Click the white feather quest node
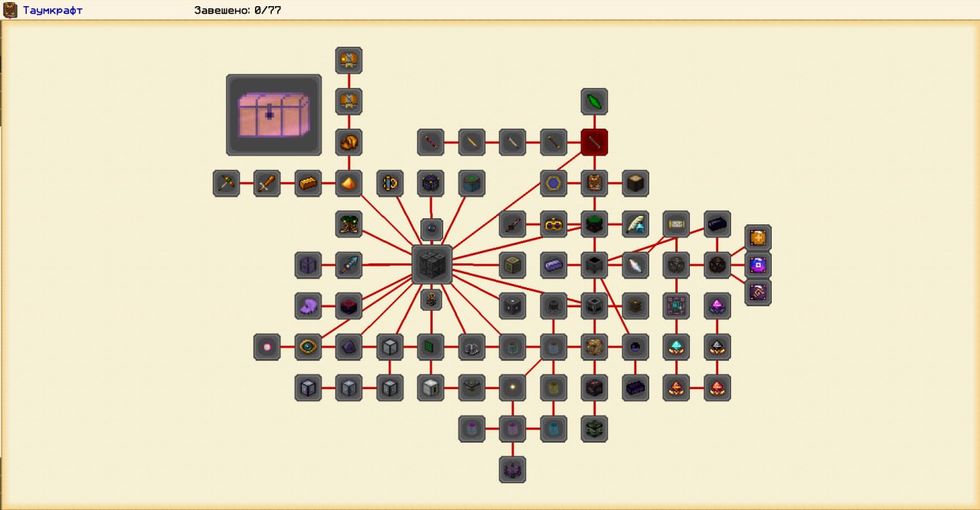The image size is (980, 510). pyautogui.click(x=635, y=265)
